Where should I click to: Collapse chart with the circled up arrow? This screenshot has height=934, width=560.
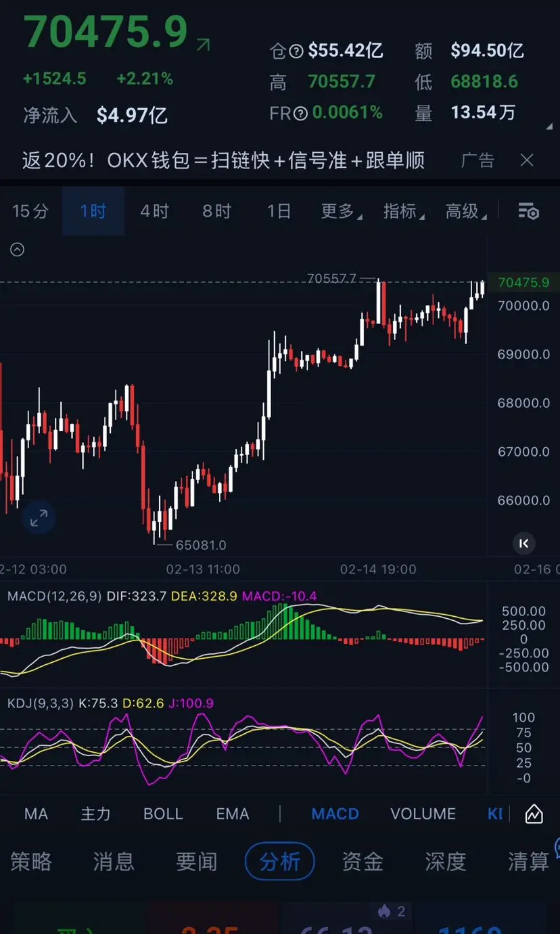pos(18,250)
